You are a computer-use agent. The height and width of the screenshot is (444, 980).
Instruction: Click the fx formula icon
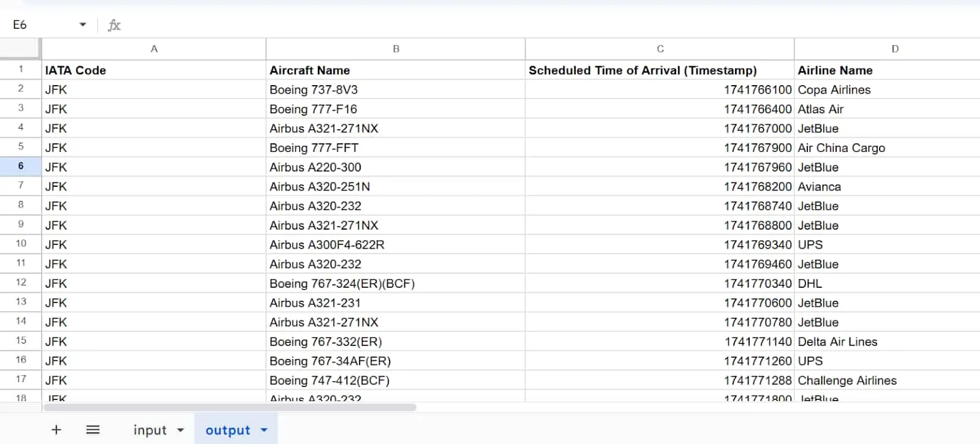click(x=114, y=25)
